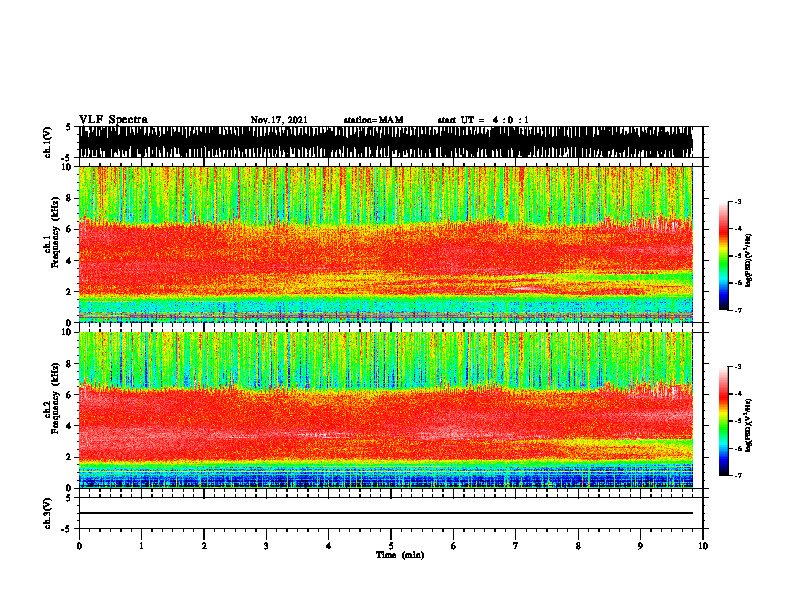Select the "start UT = 4:0:1" text
Image resolution: width=792 pixels, height=612 pixels.
pos(483,120)
